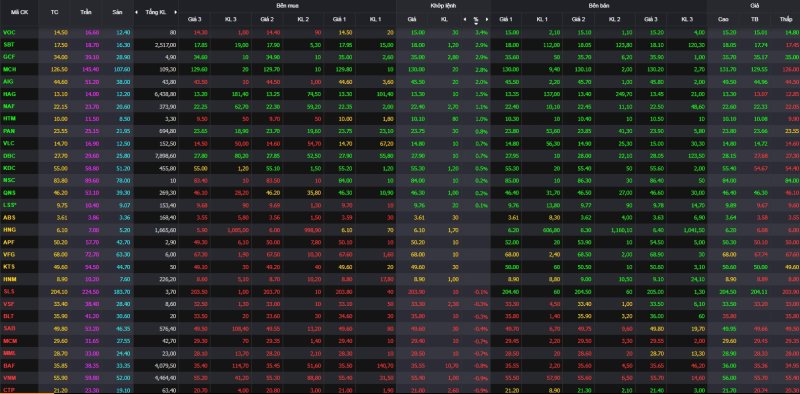Open stock symbol HNG

9,230
